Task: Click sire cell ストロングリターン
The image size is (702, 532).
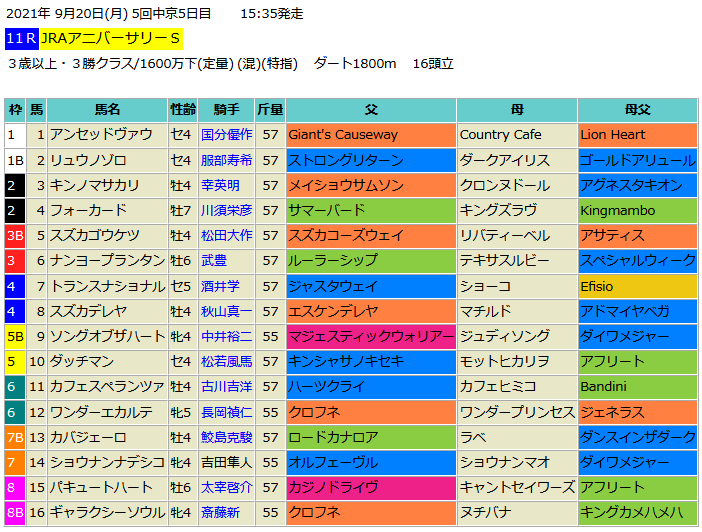Action: tap(371, 160)
